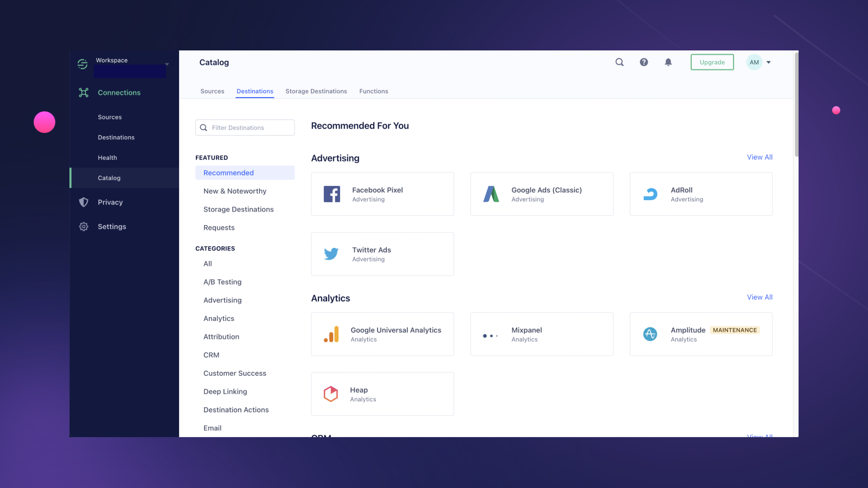The width and height of the screenshot is (868, 488).
Task: Click the Google Ads logo
Action: (x=491, y=194)
